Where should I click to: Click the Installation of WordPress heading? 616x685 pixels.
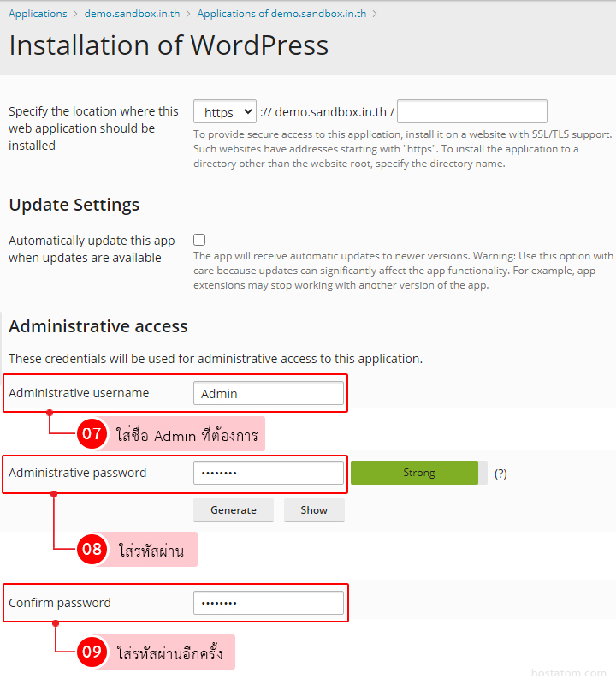pos(169,45)
